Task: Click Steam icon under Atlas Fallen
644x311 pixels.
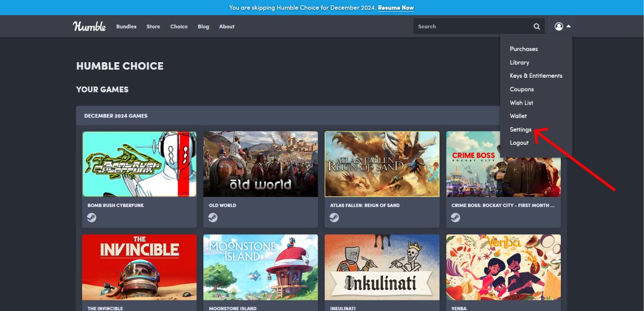Action: [334, 218]
